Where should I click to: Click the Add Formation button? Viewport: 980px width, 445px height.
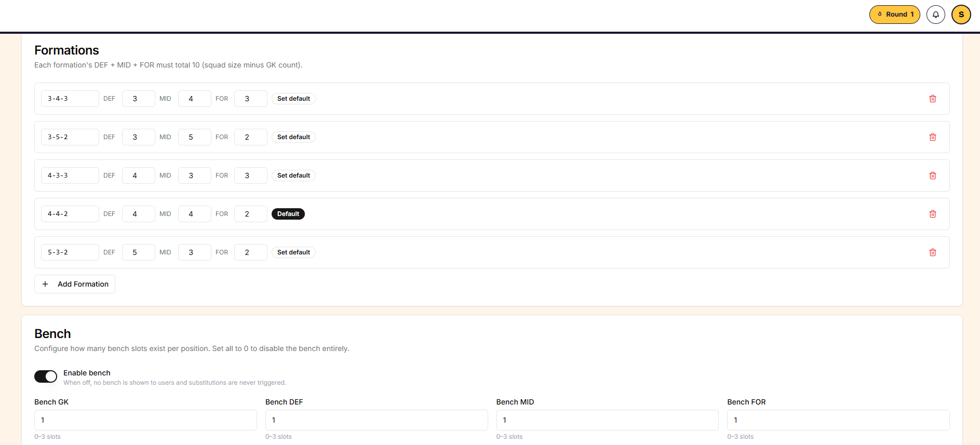75,284
